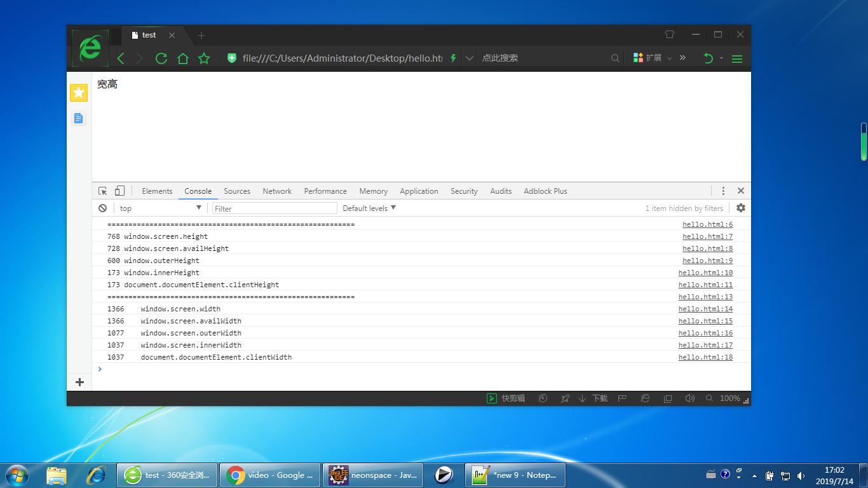Click the taskbar clock 17:02
The image size is (868, 488).
point(834,470)
